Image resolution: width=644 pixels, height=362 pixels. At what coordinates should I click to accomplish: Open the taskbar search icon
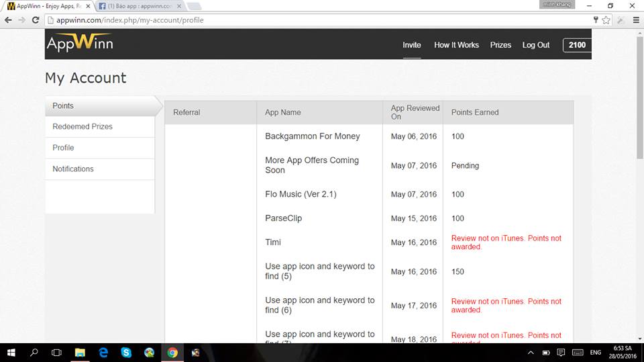34,353
